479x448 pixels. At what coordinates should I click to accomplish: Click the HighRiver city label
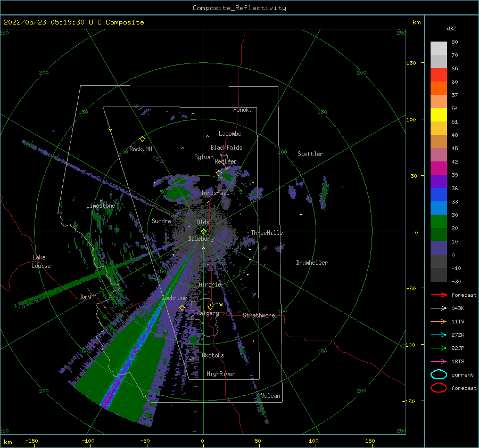221,374
